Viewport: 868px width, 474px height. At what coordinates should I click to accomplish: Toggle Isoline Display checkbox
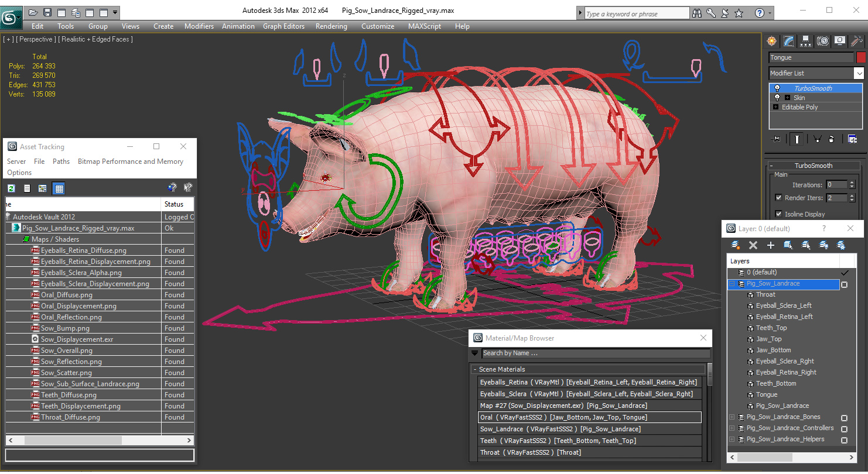[x=778, y=214]
